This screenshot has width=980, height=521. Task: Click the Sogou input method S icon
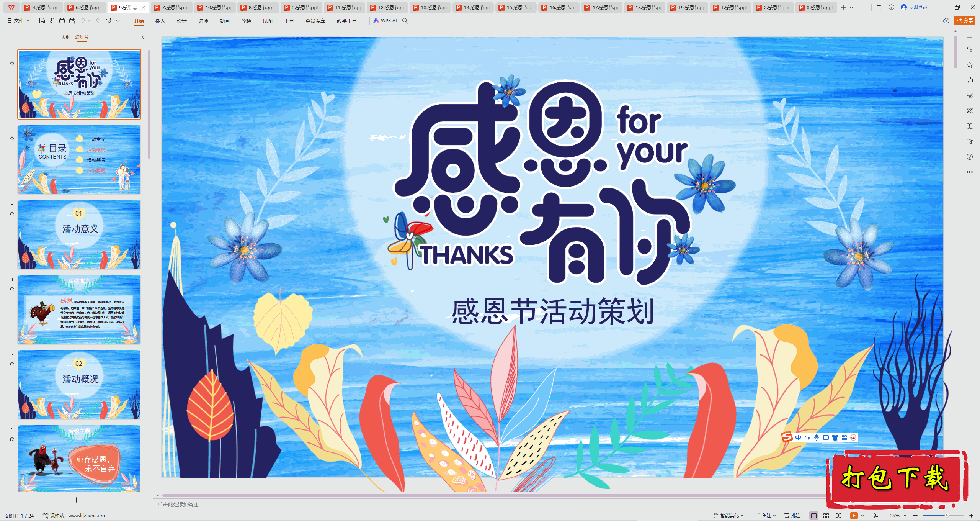pyautogui.click(x=787, y=437)
